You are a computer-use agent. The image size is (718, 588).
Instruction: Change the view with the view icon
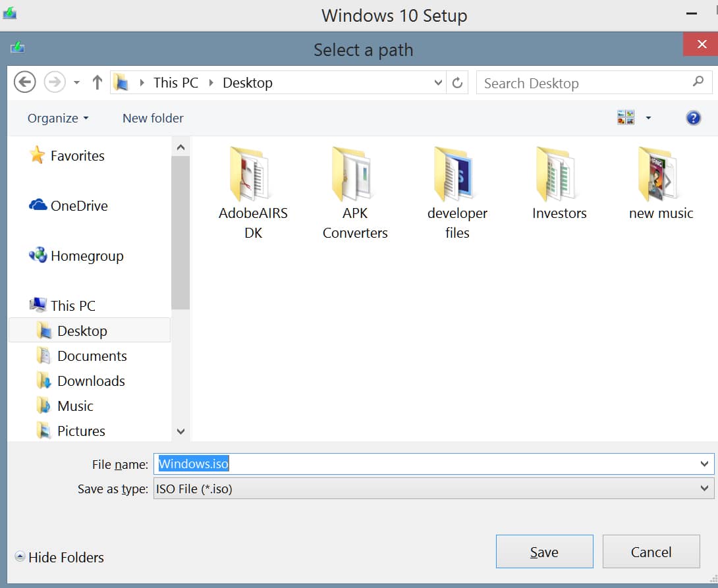click(x=626, y=118)
